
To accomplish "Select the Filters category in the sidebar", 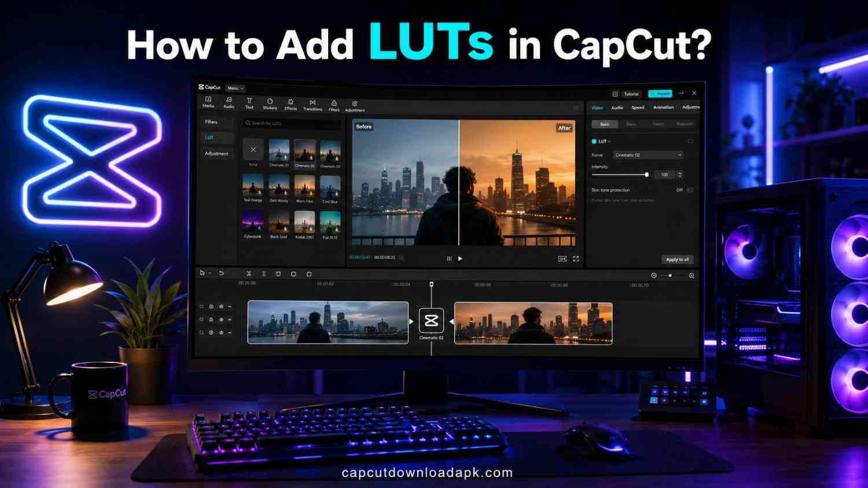I will pos(216,122).
